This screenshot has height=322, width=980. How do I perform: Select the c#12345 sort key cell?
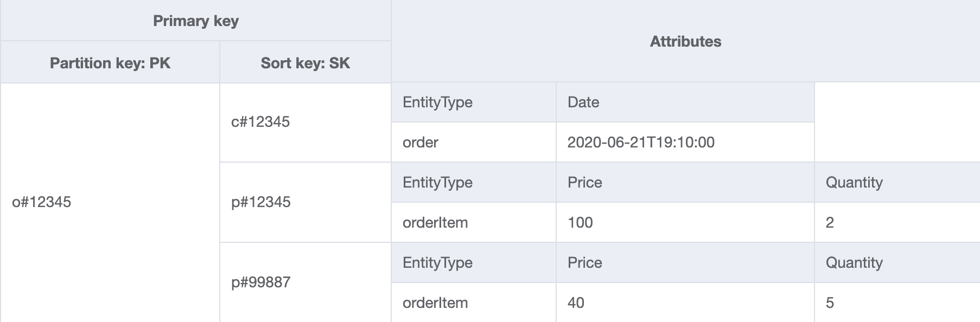coord(306,122)
